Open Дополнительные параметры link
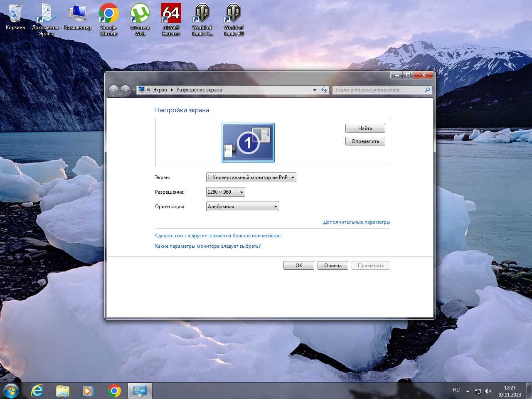532x399 pixels. click(x=357, y=222)
